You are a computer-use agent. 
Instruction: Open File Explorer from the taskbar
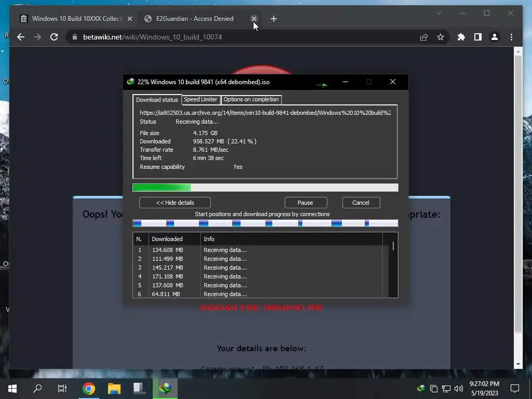pos(114,389)
